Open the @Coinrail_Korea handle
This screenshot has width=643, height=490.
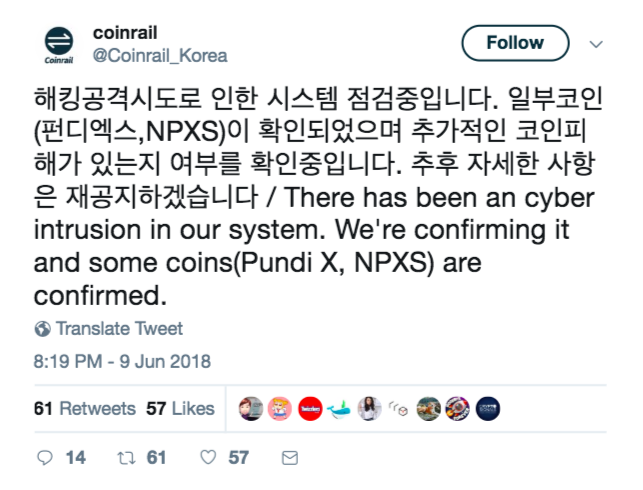159,56
